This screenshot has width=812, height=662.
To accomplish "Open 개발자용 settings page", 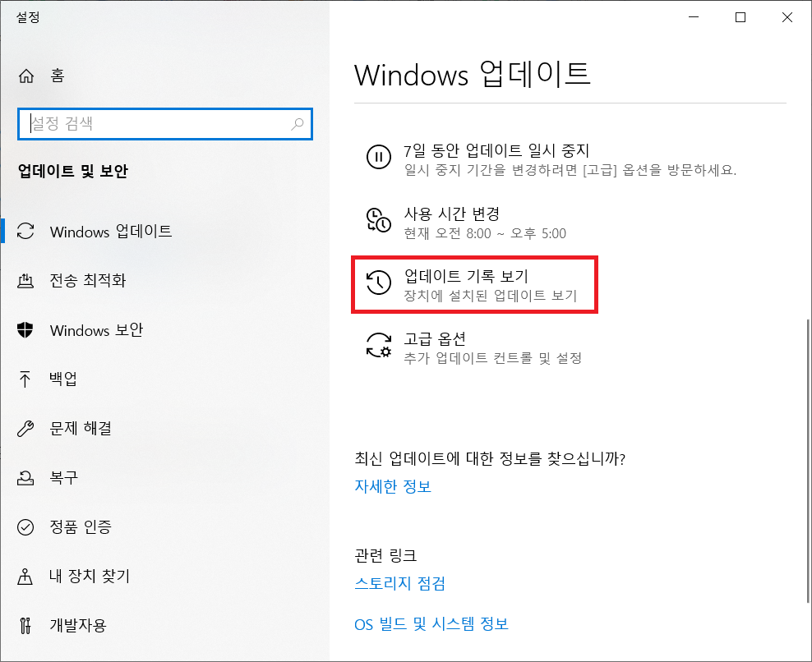I will pos(164,625).
